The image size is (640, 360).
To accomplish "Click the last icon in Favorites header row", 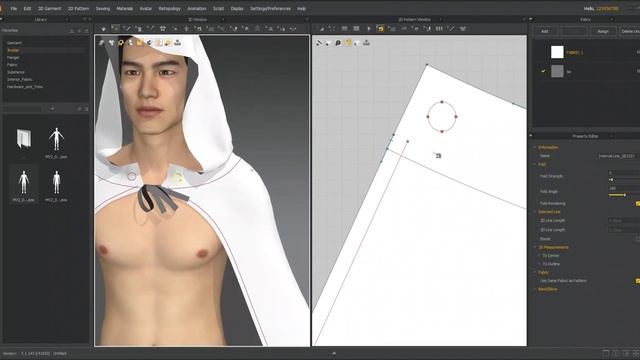I will pos(86,31).
